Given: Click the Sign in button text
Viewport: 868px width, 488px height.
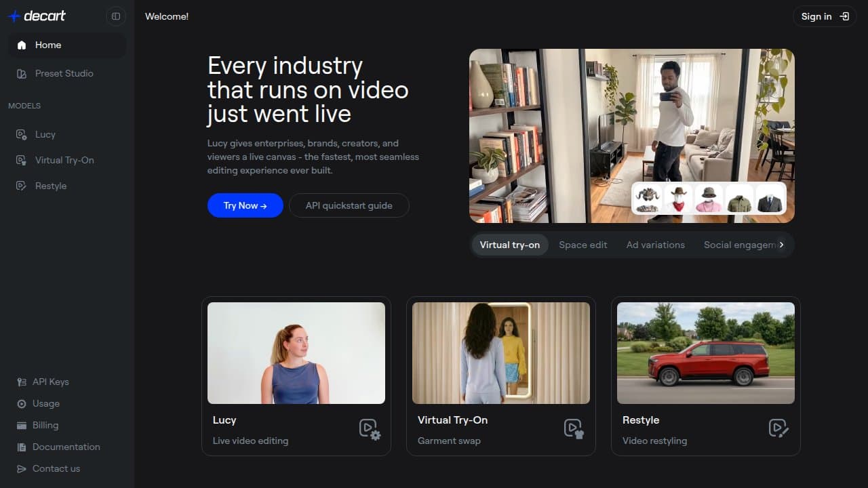Looking at the screenshot, I should point(816,16).
